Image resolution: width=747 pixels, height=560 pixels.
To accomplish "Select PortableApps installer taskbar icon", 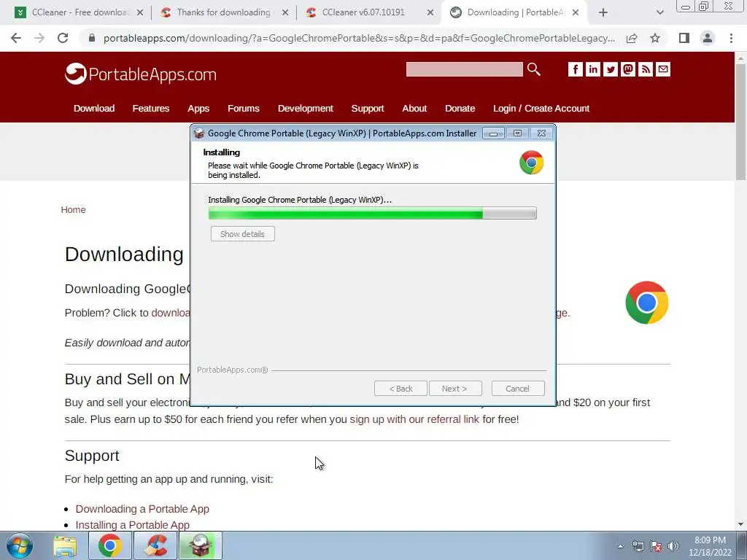I will click(x=201, y=545).
